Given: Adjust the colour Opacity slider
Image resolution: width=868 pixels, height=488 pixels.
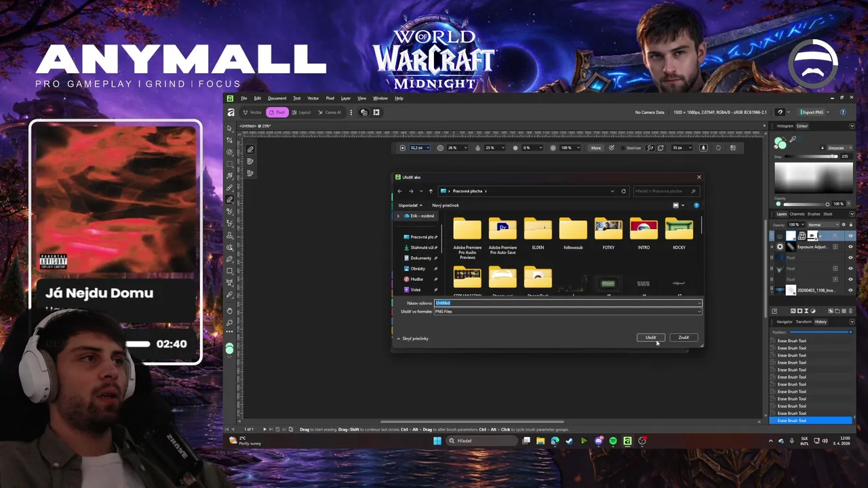Looking at the screenshot, I should (x=806, y=204).
